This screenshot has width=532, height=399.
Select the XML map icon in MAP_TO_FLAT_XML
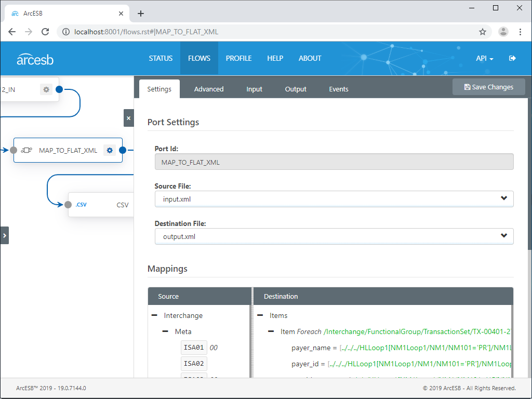click(x=28, y=150)
